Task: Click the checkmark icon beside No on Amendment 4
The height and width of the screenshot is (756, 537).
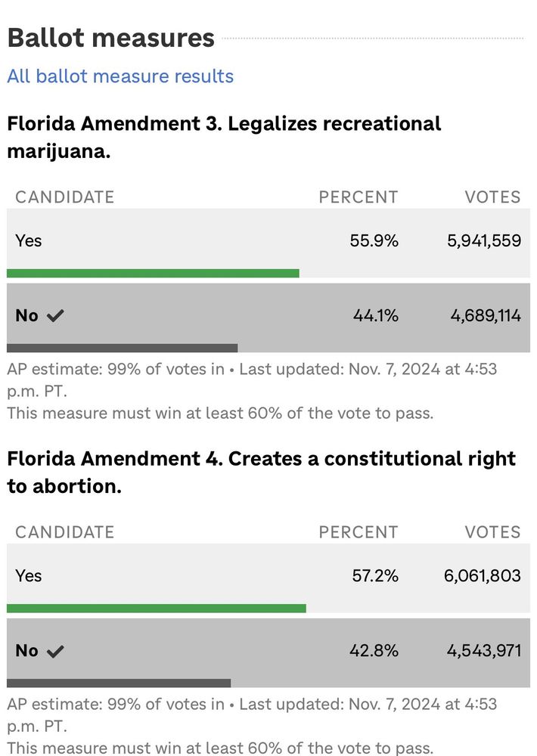Action: (x=55, y=650)
